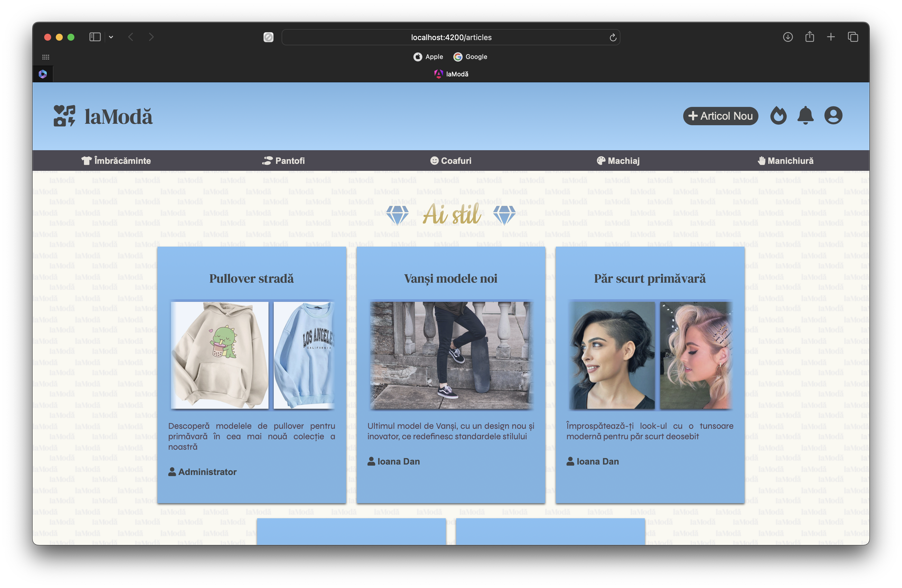Click the Safari share icon

(x=810, y=37)
